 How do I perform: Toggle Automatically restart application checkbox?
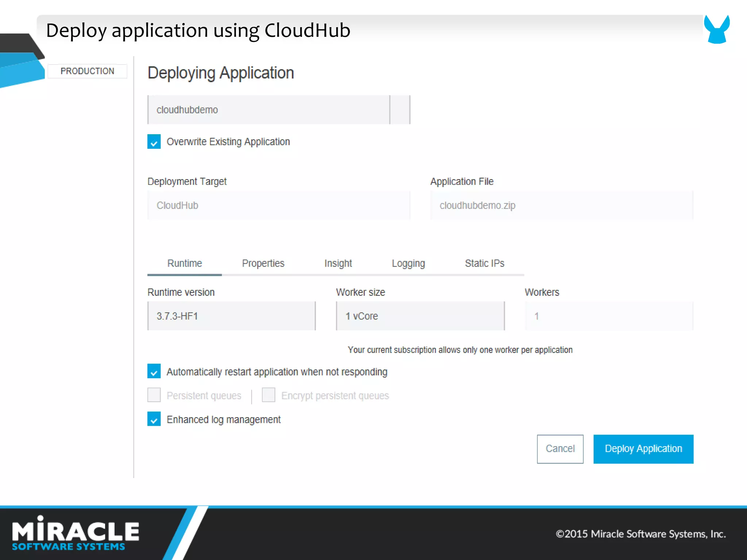coord(154,371)
